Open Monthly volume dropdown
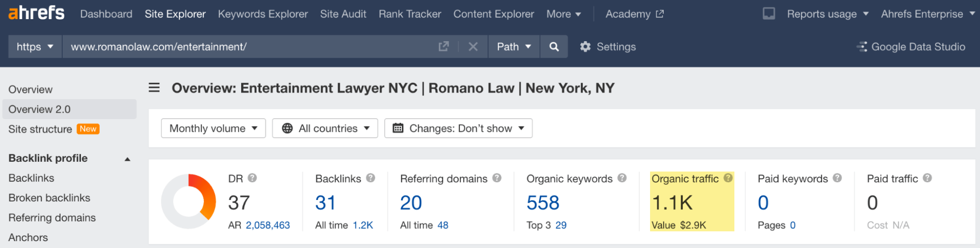980x248 pixels. (213, 128)
